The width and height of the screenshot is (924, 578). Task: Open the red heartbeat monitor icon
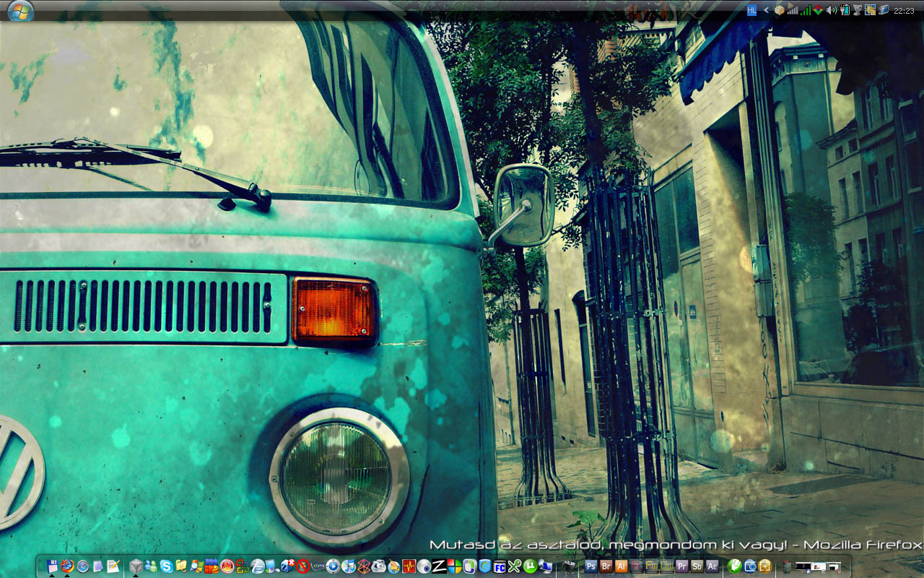[x=409, y=566]
